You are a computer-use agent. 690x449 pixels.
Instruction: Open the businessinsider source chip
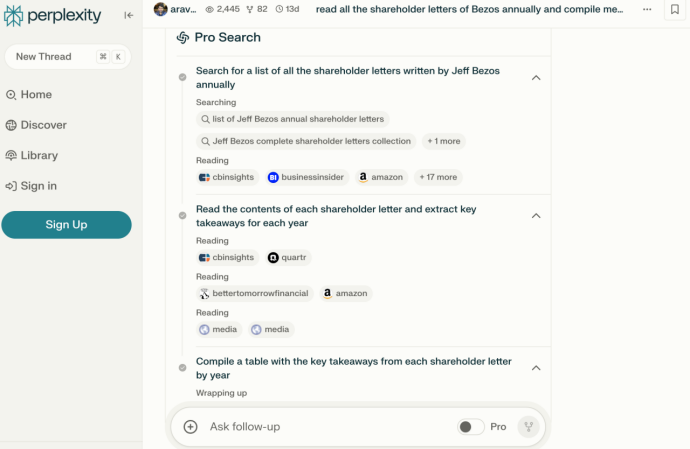(305, 177)
